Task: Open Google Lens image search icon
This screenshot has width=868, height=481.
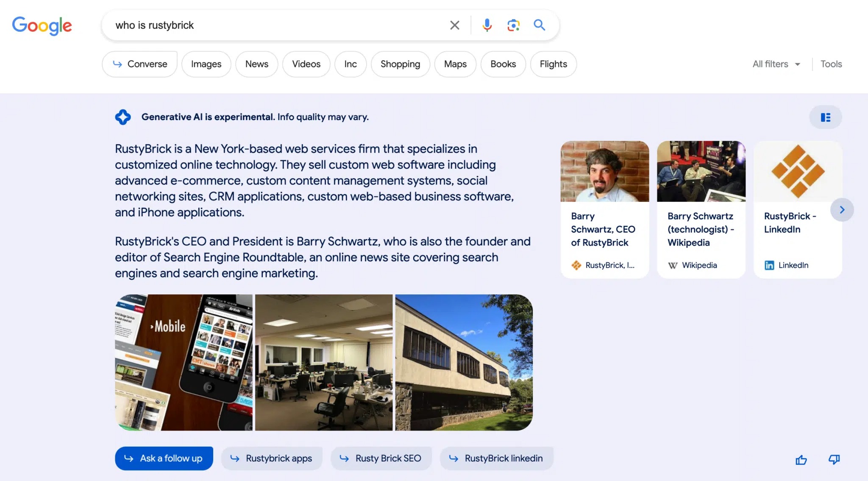Action: point(513,25)
